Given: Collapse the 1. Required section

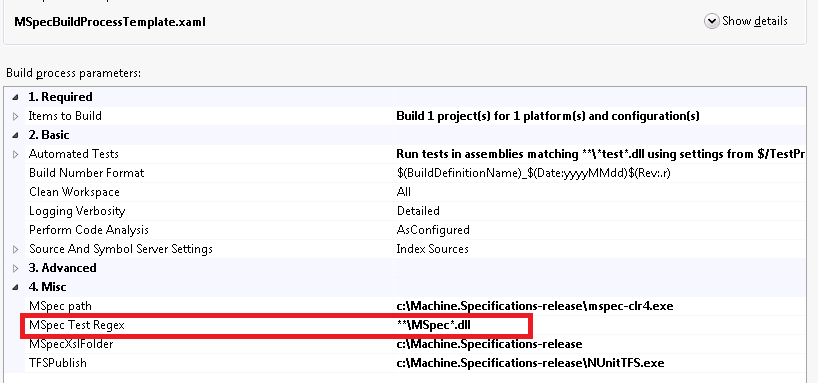Looking at the screenshot, I should point(16,97).
